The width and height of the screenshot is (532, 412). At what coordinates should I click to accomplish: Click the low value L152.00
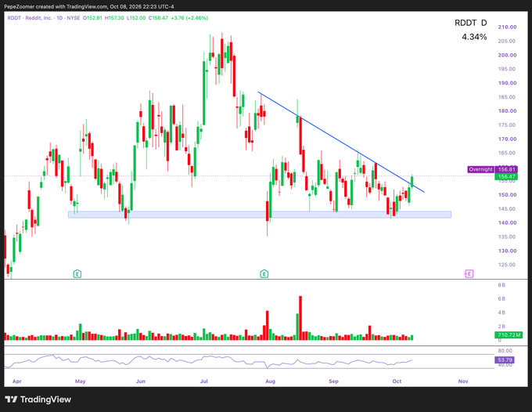pos(136,18)
